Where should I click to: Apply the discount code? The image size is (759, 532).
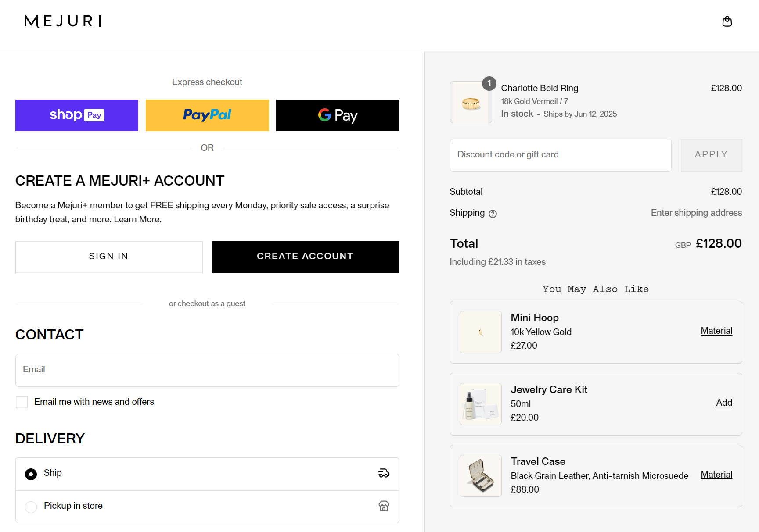[711, 155]
